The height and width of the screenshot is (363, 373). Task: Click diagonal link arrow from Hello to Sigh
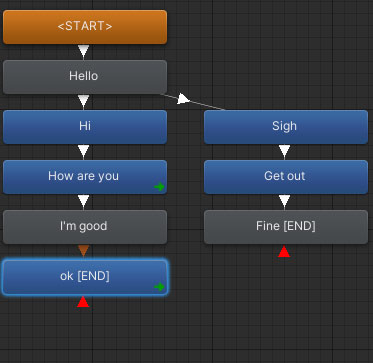pos(183,99)
